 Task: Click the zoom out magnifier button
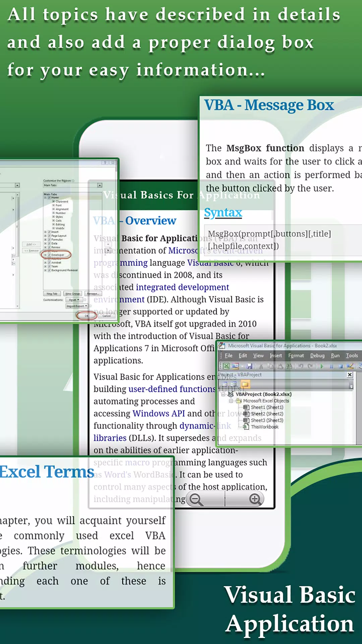tap(196, 499)
